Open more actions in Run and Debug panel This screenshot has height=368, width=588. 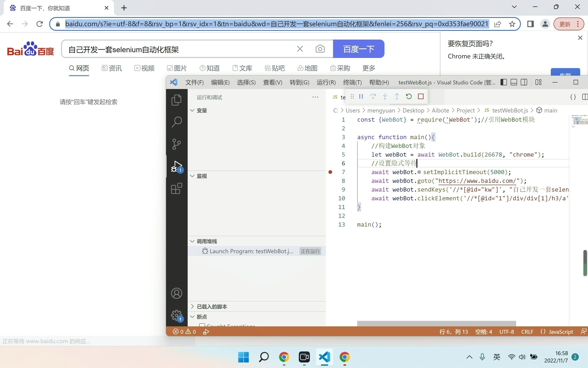coord(315,97)
